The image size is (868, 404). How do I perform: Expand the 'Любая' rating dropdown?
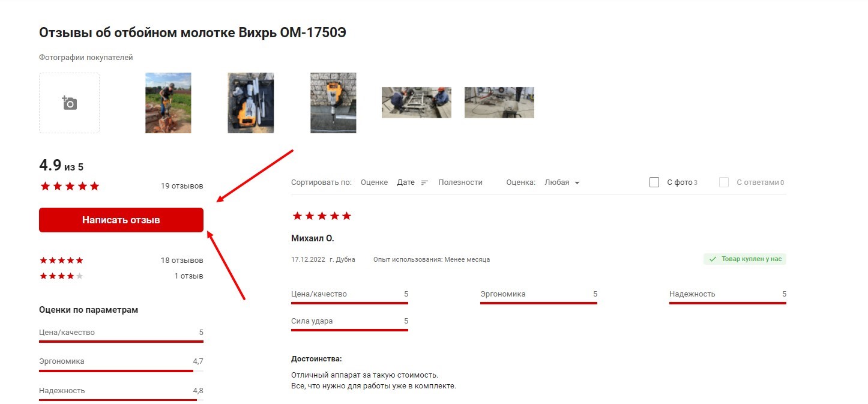pyautogui.click(x=562, y=182)
